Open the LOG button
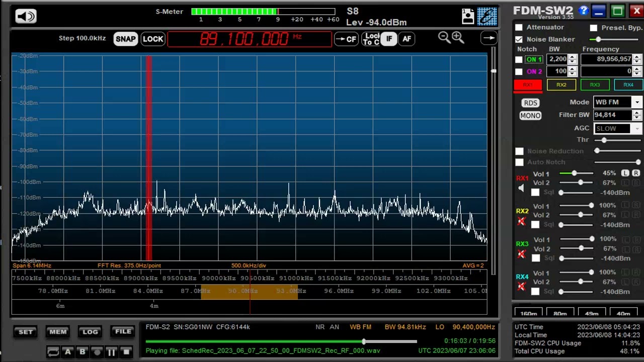This screenshot has width=644, height=362. (90, 332)
